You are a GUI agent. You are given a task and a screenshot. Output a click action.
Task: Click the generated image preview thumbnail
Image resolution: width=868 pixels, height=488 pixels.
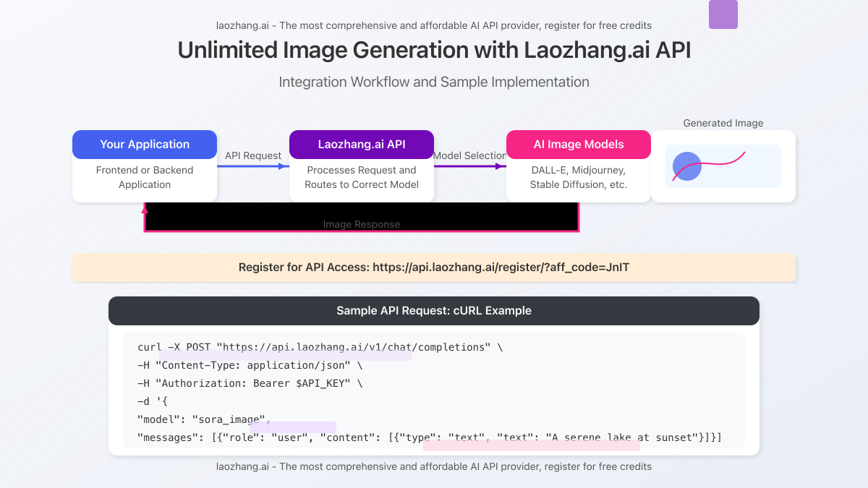(x=723, y=166)
